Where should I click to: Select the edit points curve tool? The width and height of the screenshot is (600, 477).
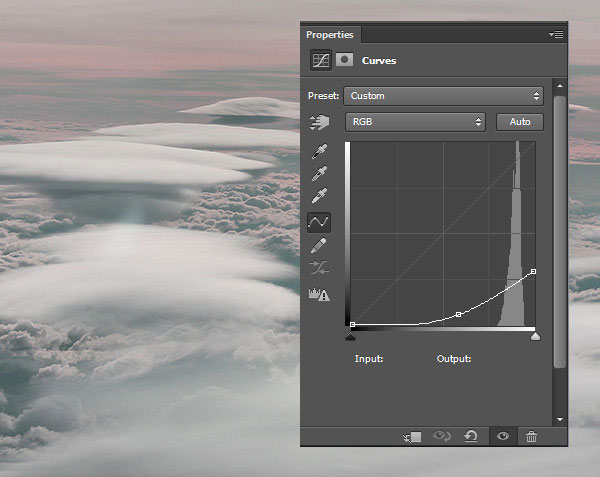tap(320, 222)
